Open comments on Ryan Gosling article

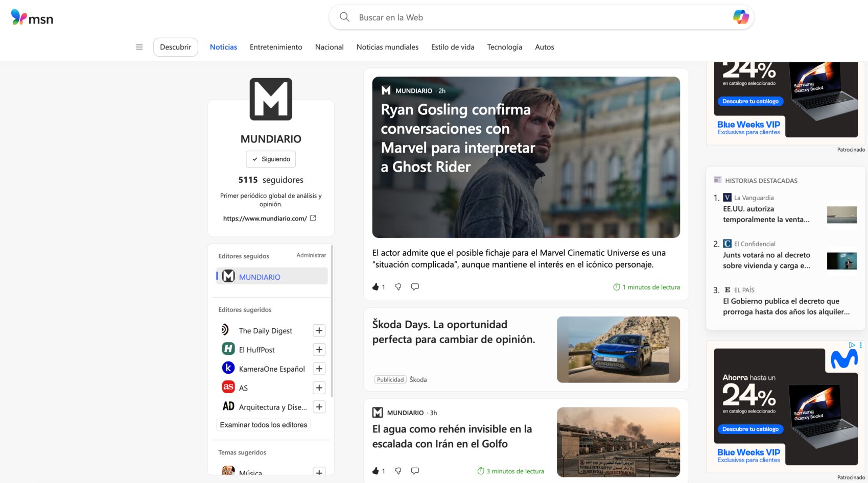[x=415, y=287]
